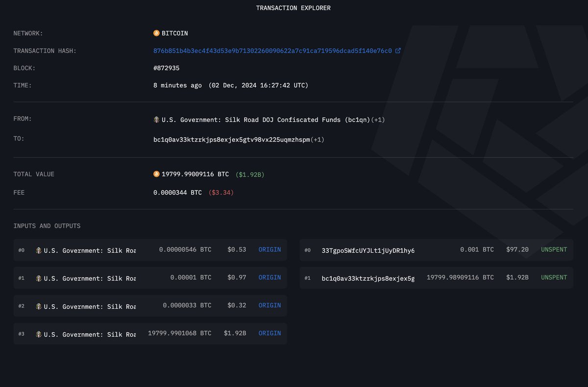Select the 19799.9901068 BTC input amount
Screen dimensions: 588x387
(180, 333)
